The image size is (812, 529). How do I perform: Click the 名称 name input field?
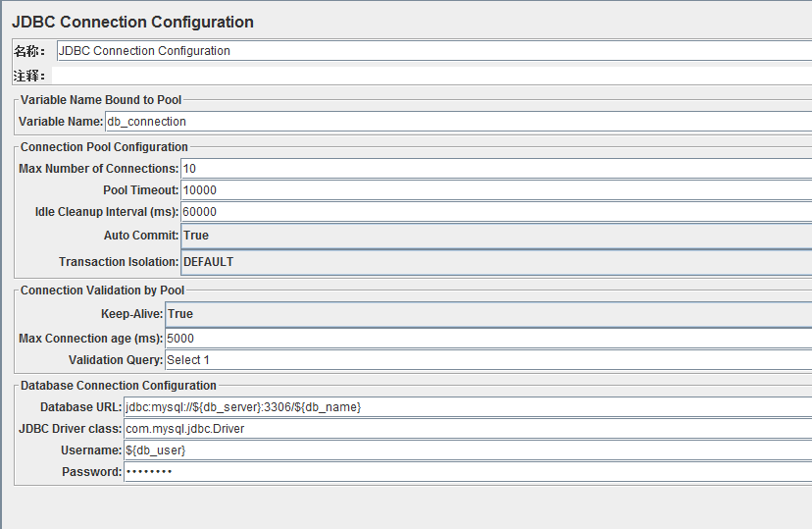click(x=434, y=51)
